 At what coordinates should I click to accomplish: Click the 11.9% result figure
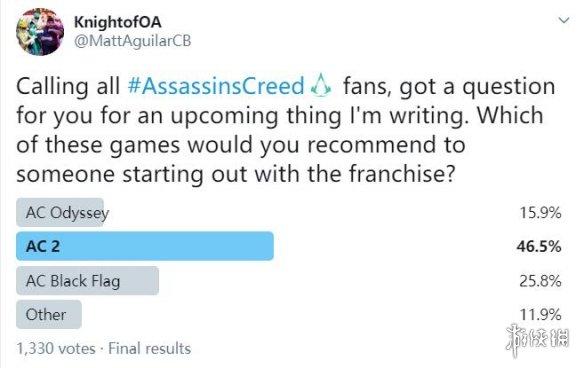(540, 315)
